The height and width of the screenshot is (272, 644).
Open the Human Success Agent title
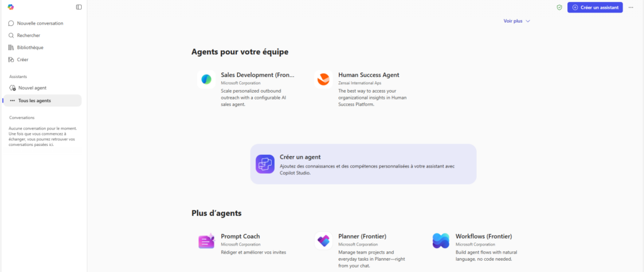(369, 75)
